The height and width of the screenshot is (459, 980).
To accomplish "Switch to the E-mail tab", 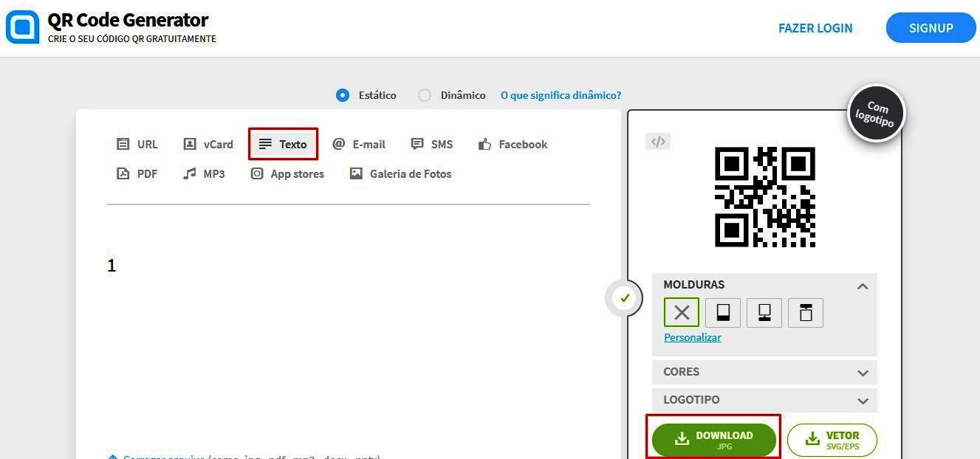I will [359, 145].
